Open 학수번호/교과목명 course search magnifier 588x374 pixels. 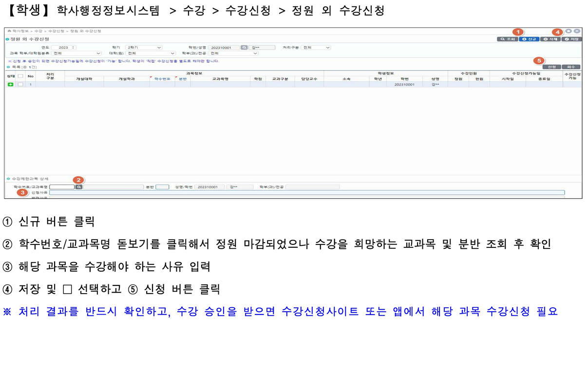(x=79, y=187)
